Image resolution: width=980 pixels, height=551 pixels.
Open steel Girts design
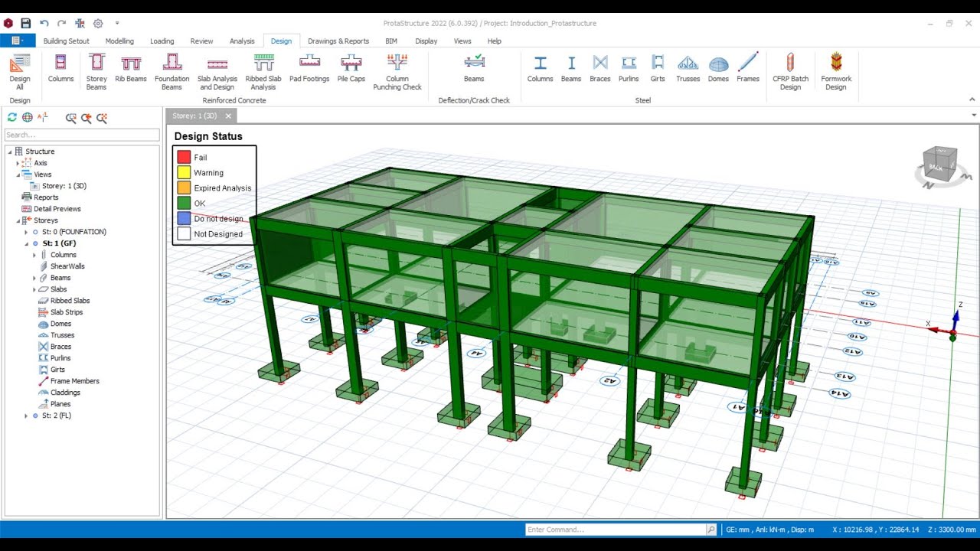[x=658, y=68]
